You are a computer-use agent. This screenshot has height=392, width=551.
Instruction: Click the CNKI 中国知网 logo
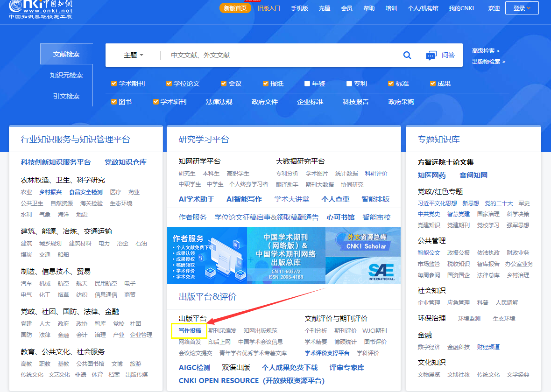click(41, 9)
